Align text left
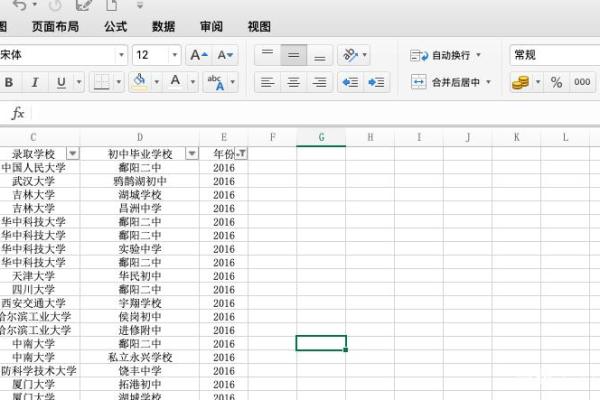The height and width of the screenshot is (400, 600). (267, 82)
